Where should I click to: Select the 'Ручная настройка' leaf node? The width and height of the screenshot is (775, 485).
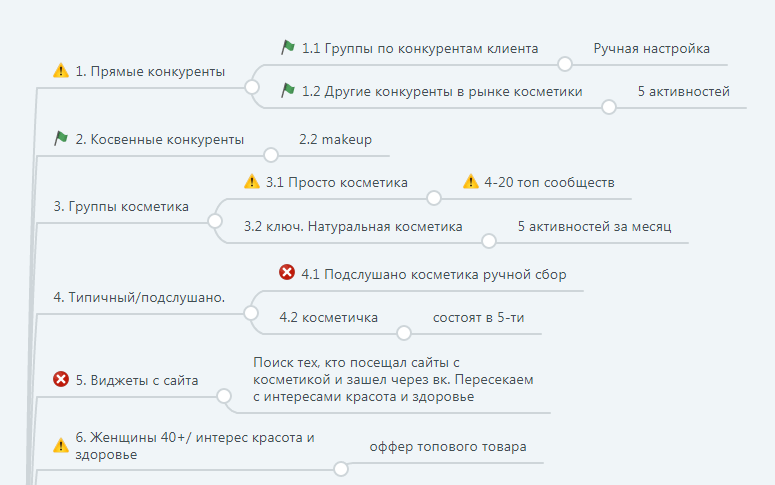[x=651, y=47]
